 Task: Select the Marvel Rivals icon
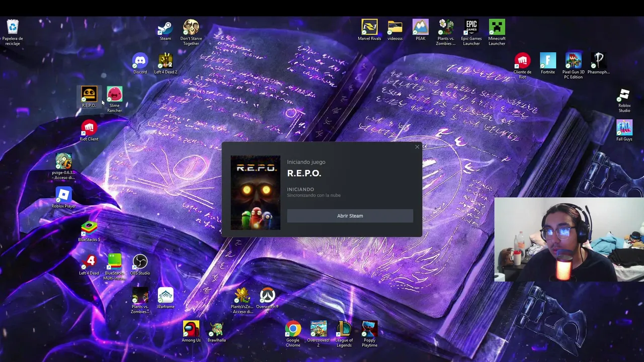tap(369, 30)
